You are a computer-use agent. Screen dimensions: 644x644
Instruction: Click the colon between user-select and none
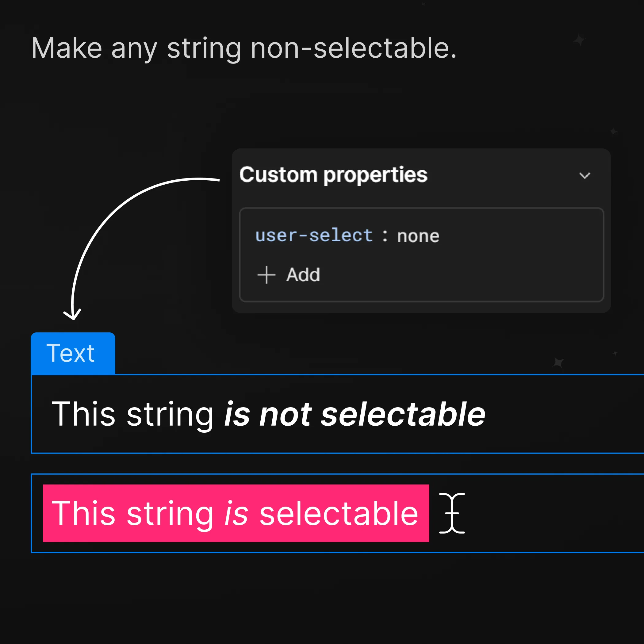385,236
